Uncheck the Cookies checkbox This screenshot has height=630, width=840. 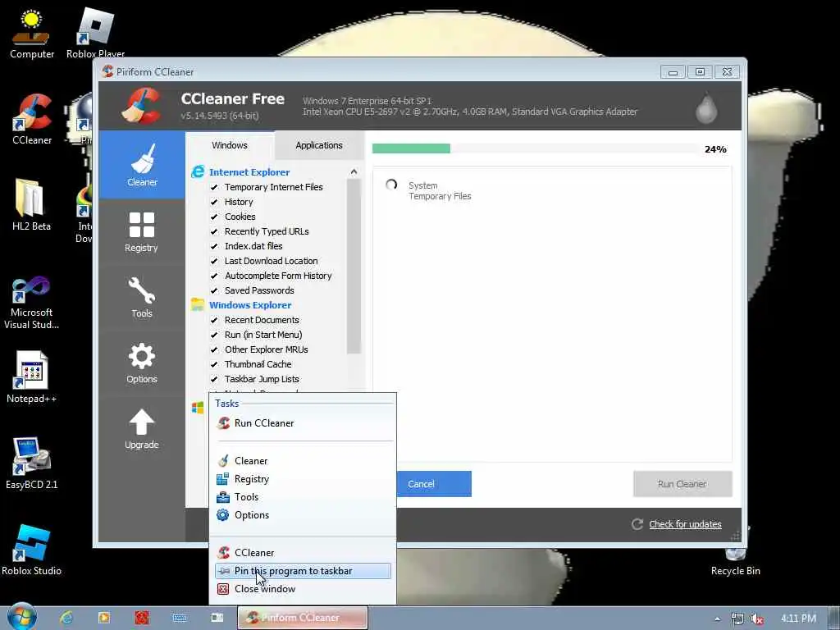pos(214,217)
